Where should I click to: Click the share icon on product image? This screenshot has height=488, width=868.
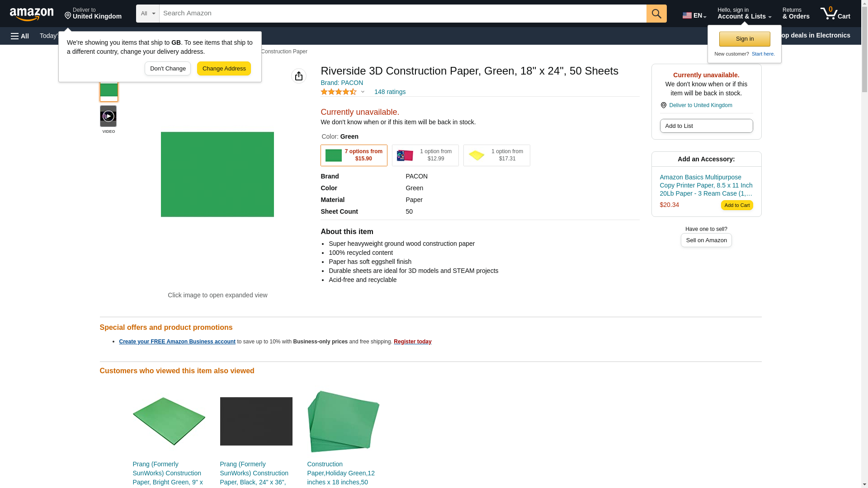pyautogui.click(x=298, y=76)
